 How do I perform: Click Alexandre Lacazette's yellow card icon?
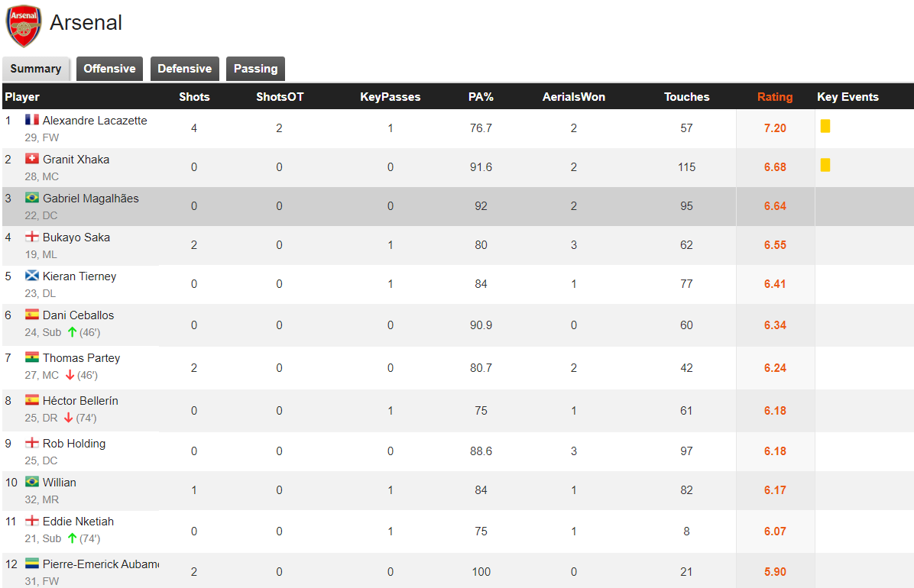tap(825, 126)
